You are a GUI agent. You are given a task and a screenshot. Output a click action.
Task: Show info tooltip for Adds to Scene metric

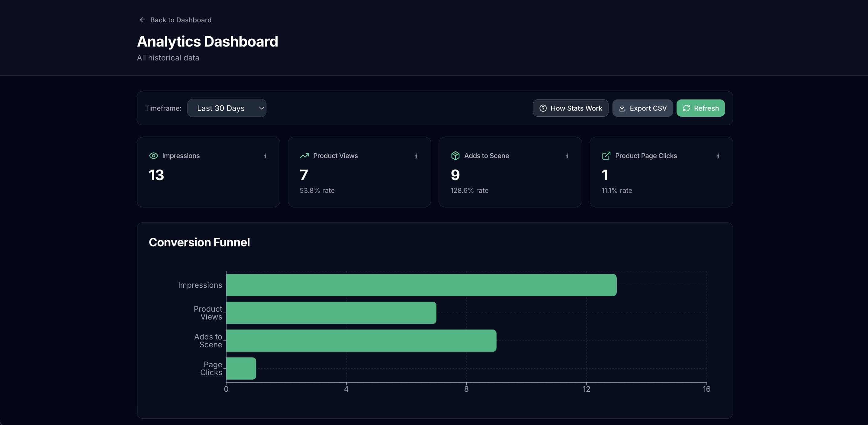pyautogui.click(x=567, y=156)
